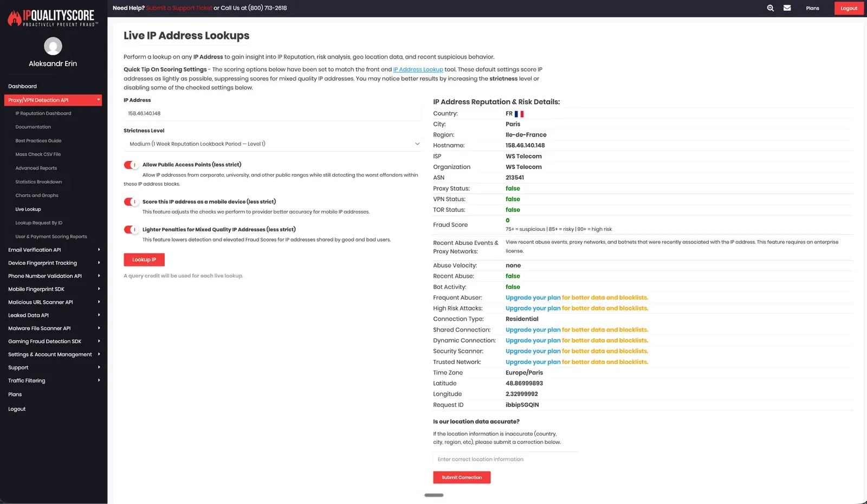867x504 pixels.
Task: Click the ASN value 213541
Action: click(x=515, y=178)
